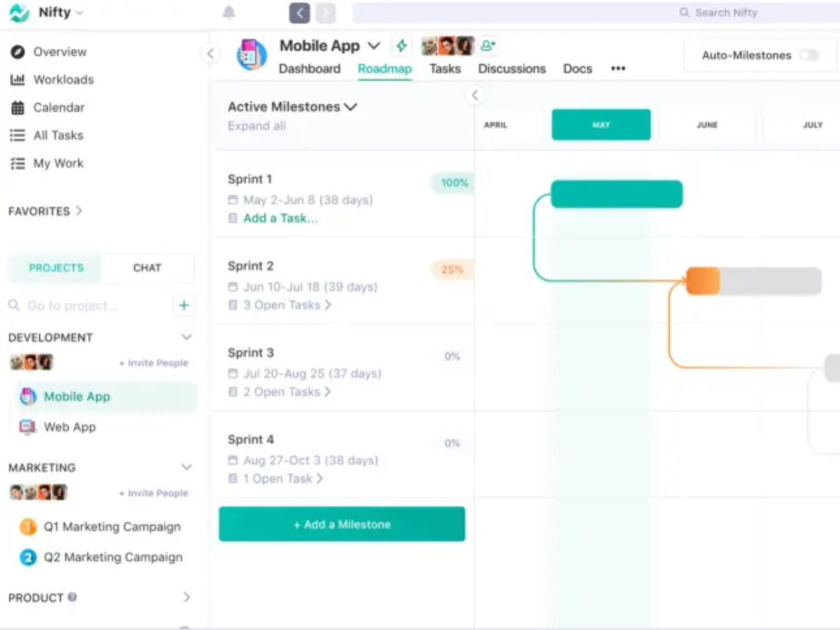The height and width of the screenshot is (630, 840).
Task: Click Sprint 2 task list icon
Action: (233, 305)
